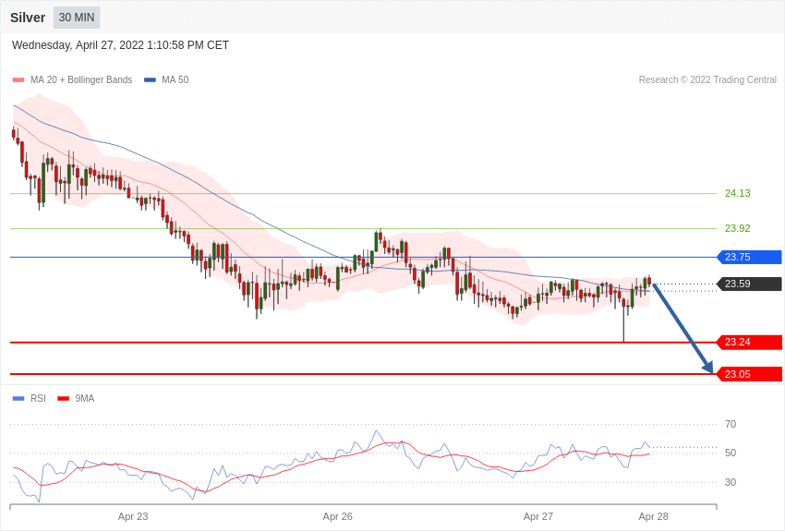
Task: Click the MA 20 + Bollinger Bands legend label
Action: [81, 79]
